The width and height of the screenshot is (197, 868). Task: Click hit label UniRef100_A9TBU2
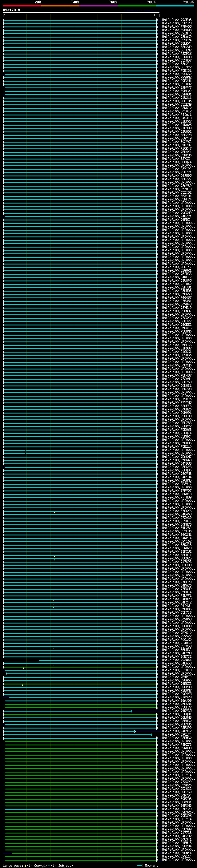click(176, 84)
